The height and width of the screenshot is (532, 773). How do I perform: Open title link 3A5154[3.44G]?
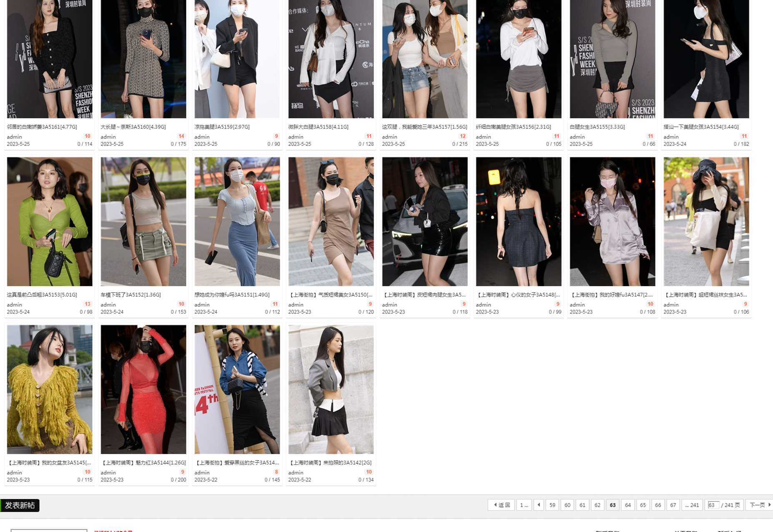701,127
